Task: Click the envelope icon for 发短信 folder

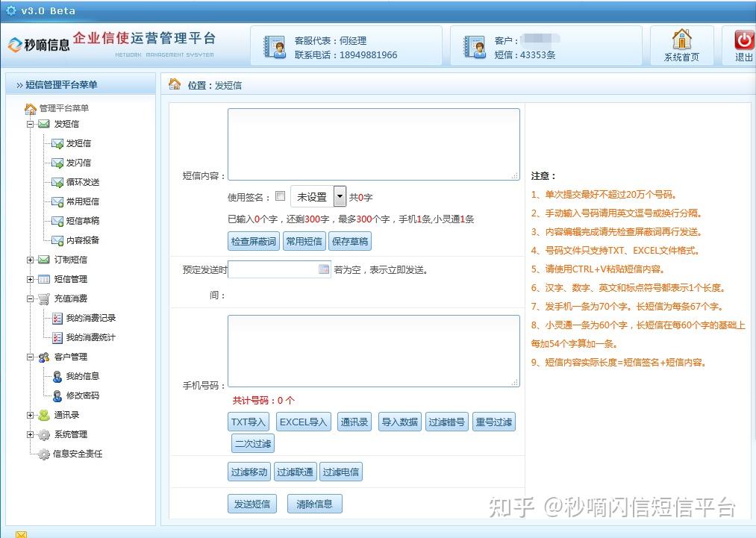Action: (44, 124)
